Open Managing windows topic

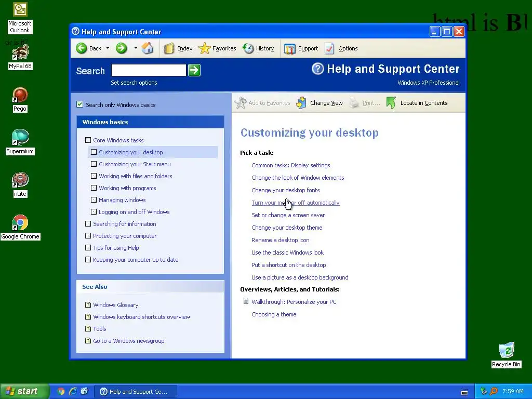122,200
